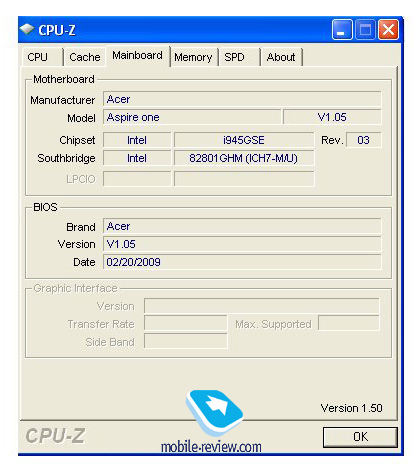Screen dimensions: 413x467
Task: Click the maximize window button
Action: point(365,30)
